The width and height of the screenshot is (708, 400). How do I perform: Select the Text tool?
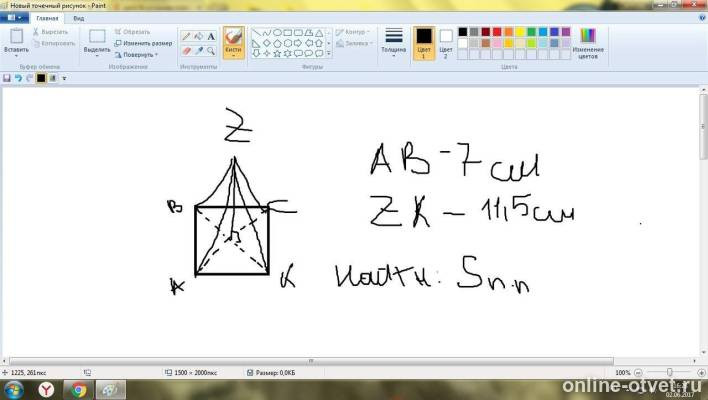point(211,37)
